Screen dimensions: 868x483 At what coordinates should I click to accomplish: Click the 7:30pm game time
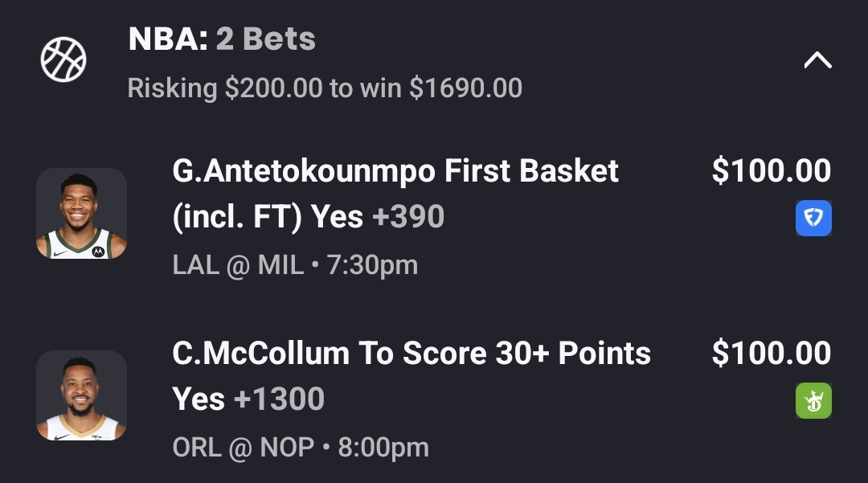[x=373, y=265]
